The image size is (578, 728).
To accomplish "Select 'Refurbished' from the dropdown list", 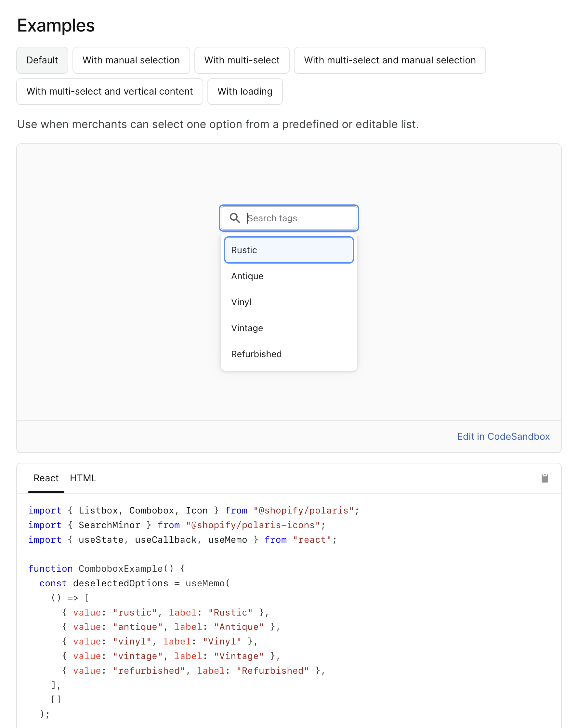I will click(x=288, y=354).
